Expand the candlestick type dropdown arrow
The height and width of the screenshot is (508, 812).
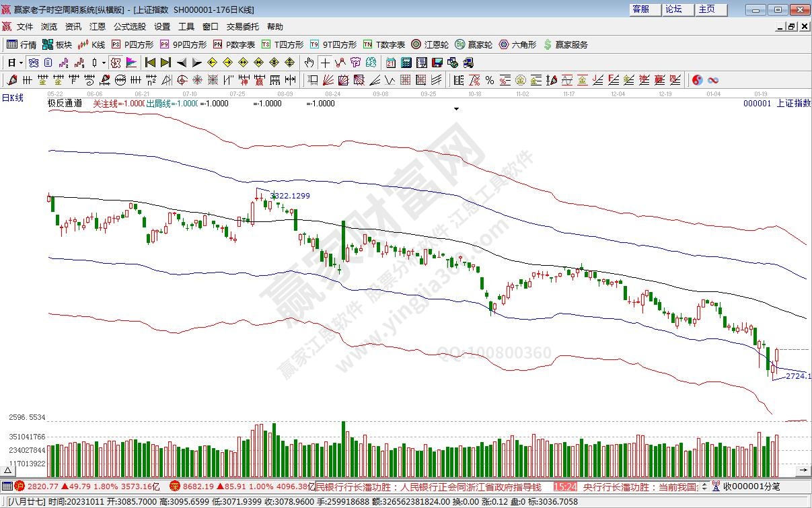click(104, 63)
